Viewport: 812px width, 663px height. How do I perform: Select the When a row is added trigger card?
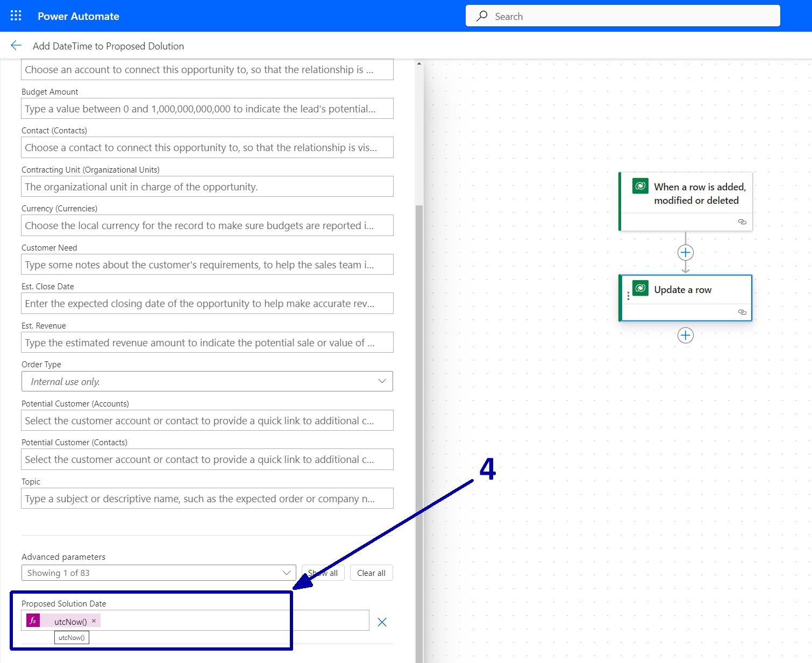(x=686, y=202)
